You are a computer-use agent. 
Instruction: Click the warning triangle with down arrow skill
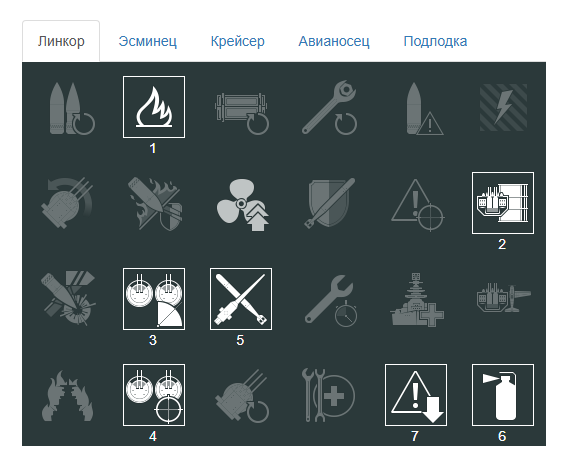pos(416,395)
